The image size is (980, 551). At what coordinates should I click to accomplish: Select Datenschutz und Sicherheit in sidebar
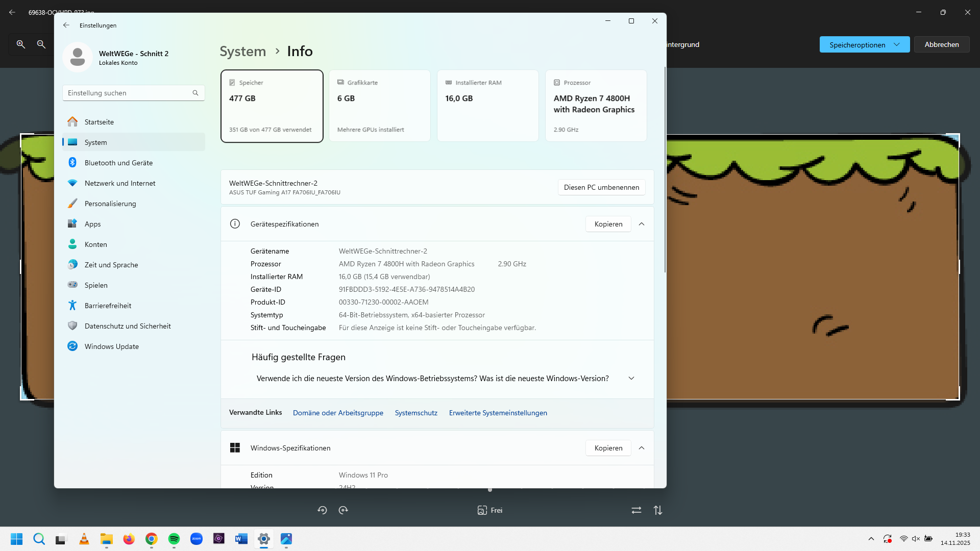pos(128,326)
